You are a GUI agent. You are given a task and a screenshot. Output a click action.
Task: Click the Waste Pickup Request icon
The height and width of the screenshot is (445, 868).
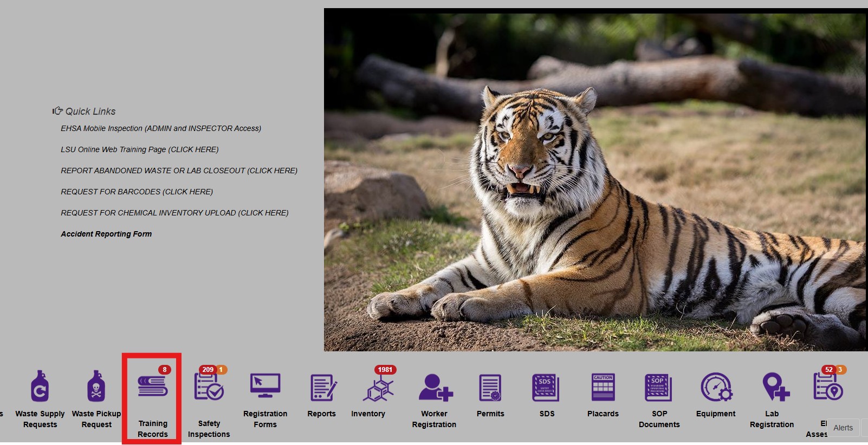pos(96,387)
